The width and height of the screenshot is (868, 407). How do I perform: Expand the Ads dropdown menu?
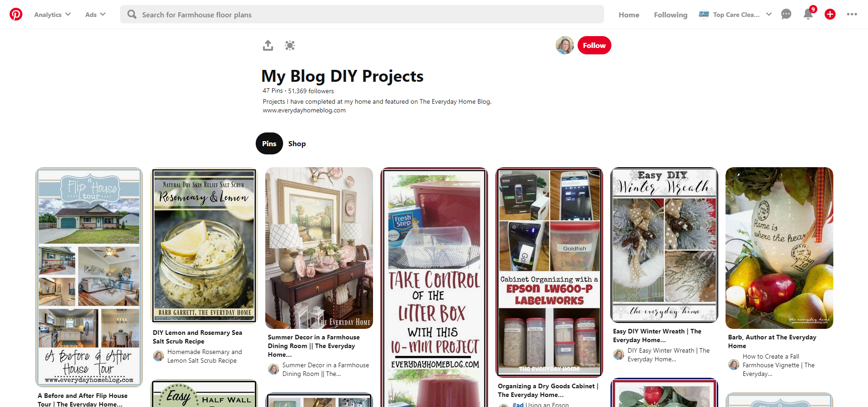95,15
